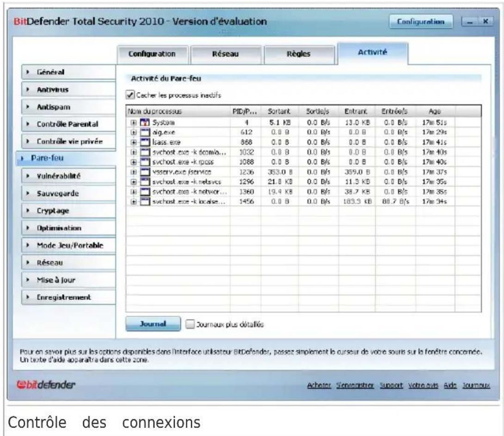Select Pare-feu in the sidebar
504x436 pixels.
coord(66,158)
